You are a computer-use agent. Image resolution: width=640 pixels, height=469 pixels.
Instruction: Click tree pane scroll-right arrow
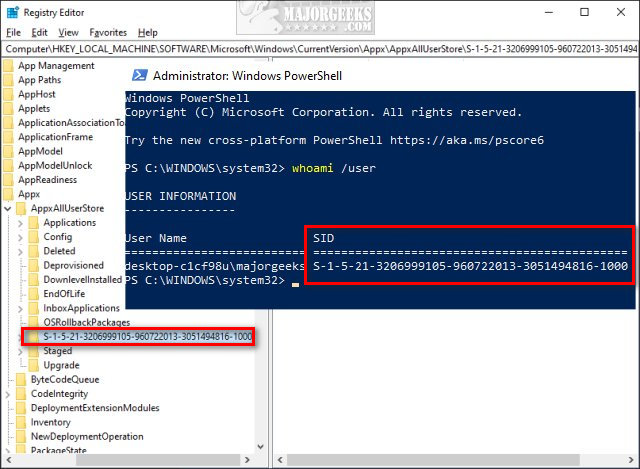pyautogui.click(x=247, y=460)
